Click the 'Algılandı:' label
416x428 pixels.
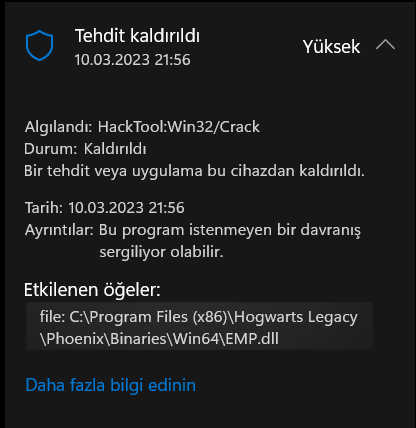click(x=59, y=127)
